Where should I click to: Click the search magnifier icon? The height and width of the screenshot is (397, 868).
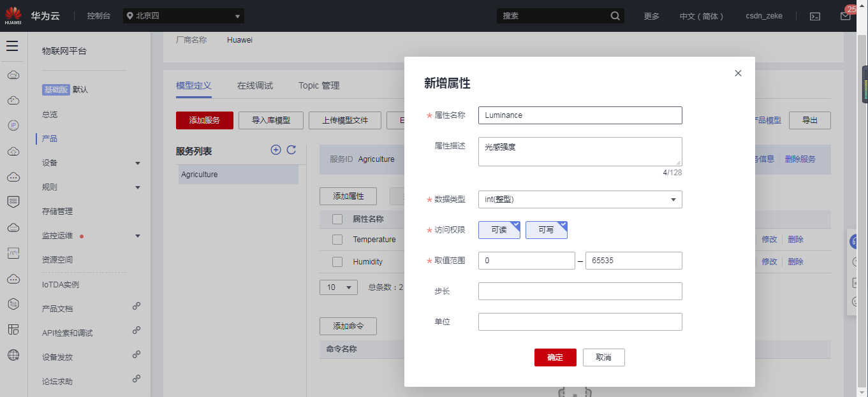tap(615, 16)
